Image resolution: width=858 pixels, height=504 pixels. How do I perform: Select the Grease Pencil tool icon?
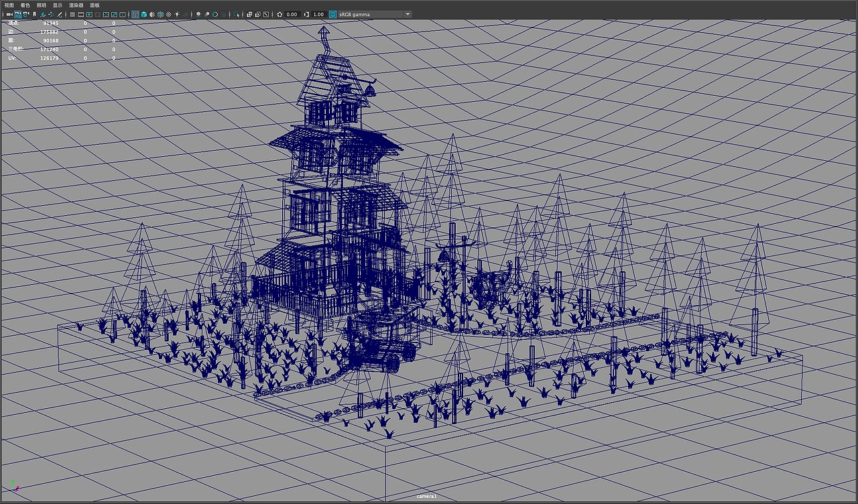coord(60,14)
